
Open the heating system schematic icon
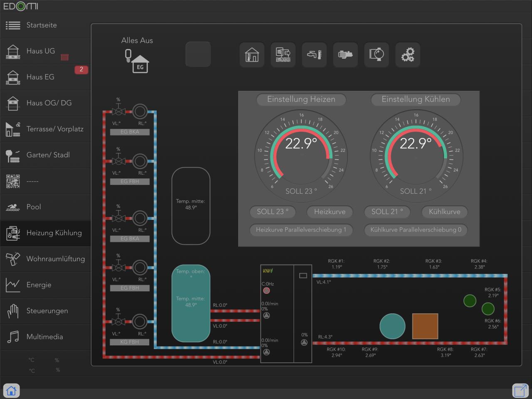coord(283,54)
